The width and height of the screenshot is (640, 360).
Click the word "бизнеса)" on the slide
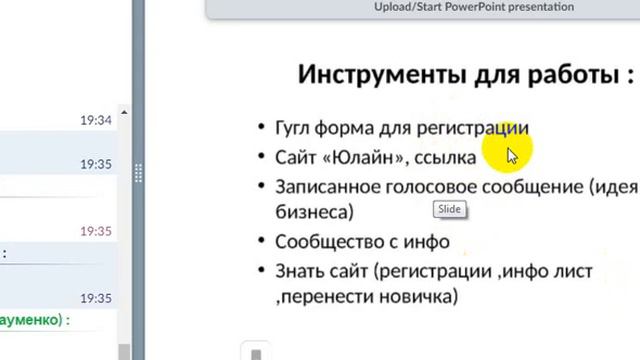coord(314,212)
